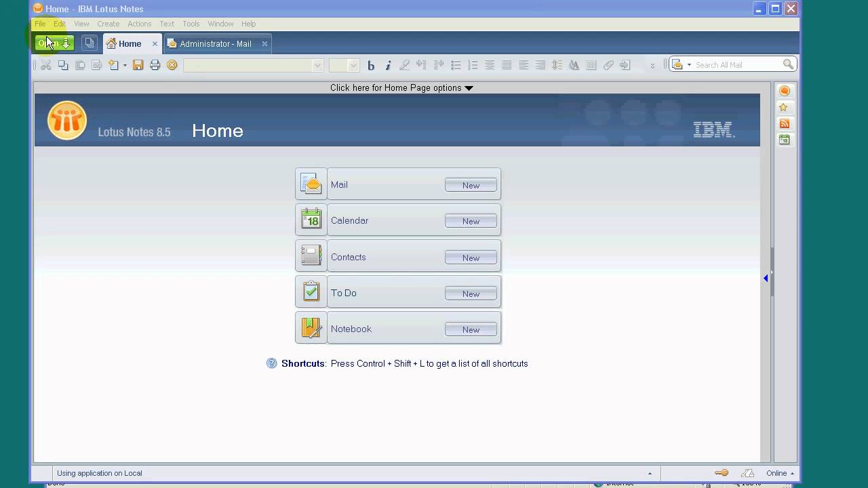Switch to the Administrator - Mail tab
The height and width of the screenshot is (488, 868).
(x=216, y=43)
